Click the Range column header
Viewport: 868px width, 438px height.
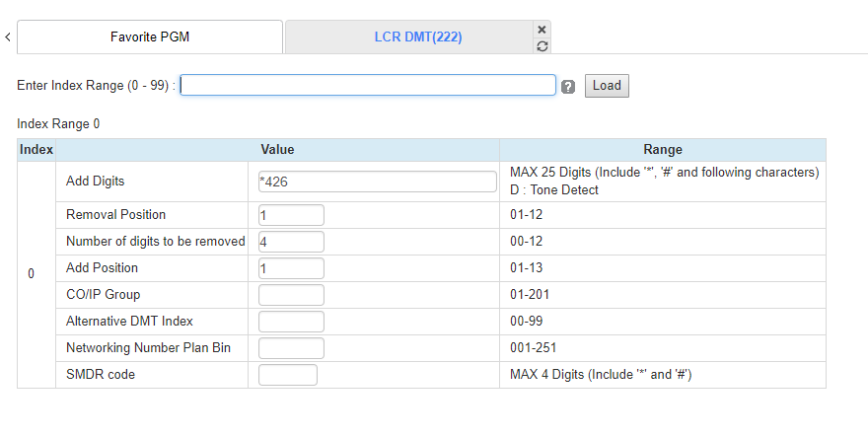point(662,150)
